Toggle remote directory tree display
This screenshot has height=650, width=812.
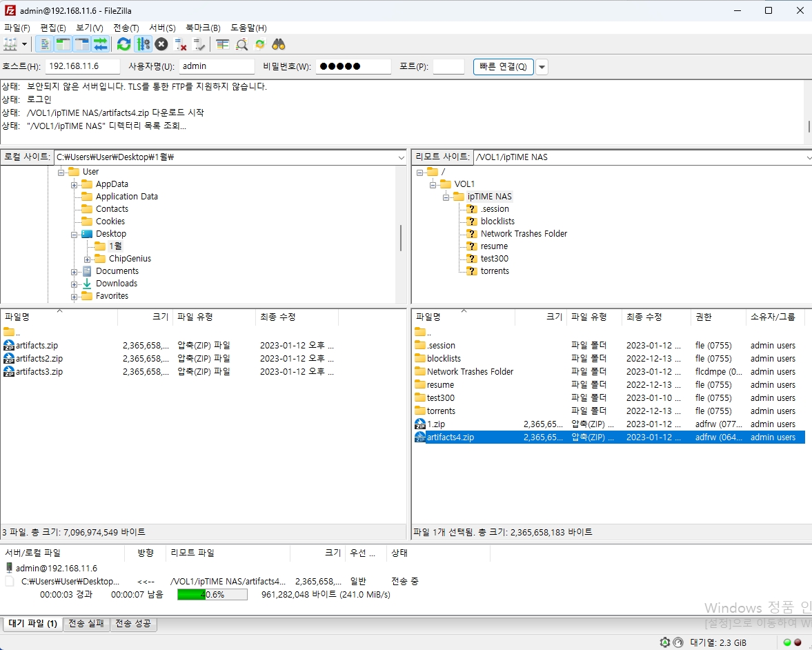tap(82, 45)
